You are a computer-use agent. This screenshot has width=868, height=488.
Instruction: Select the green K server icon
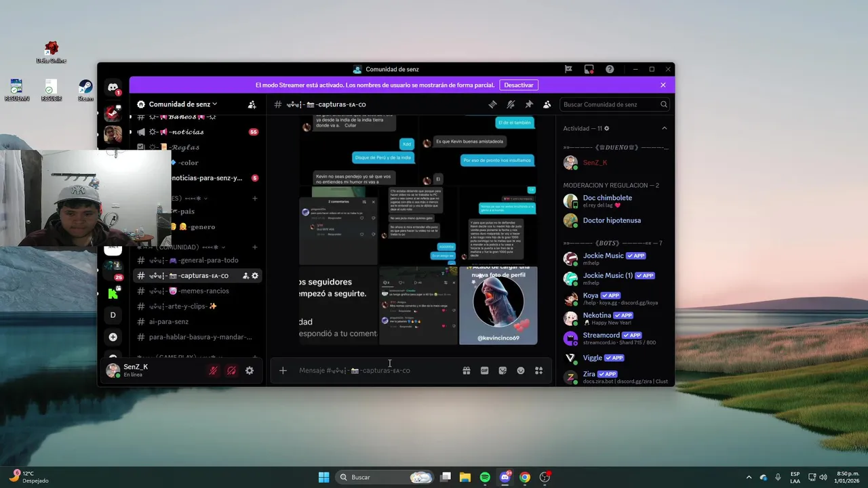click(x=113, y=293)
